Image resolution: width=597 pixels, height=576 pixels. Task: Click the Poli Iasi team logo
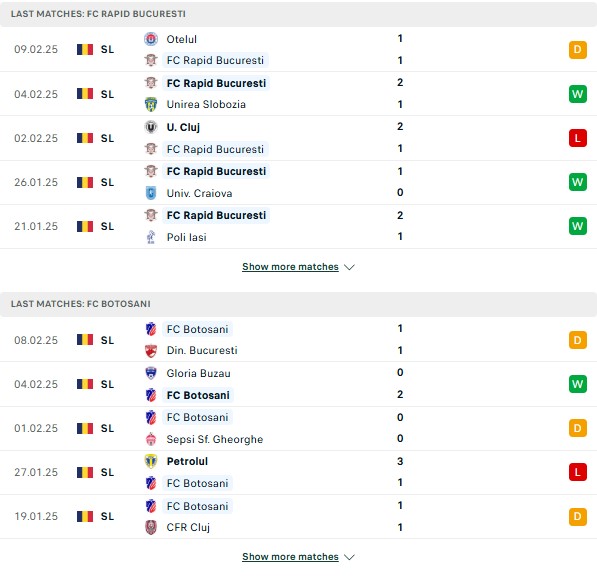pos(151,237)
